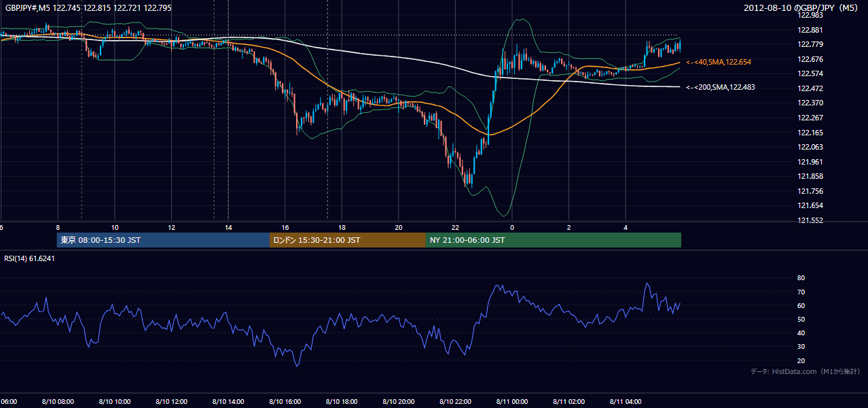This screenshot has width=868, height=408.
Task: Click the bottom time label 8/11 00:00
Action: (x=511, y=402)
